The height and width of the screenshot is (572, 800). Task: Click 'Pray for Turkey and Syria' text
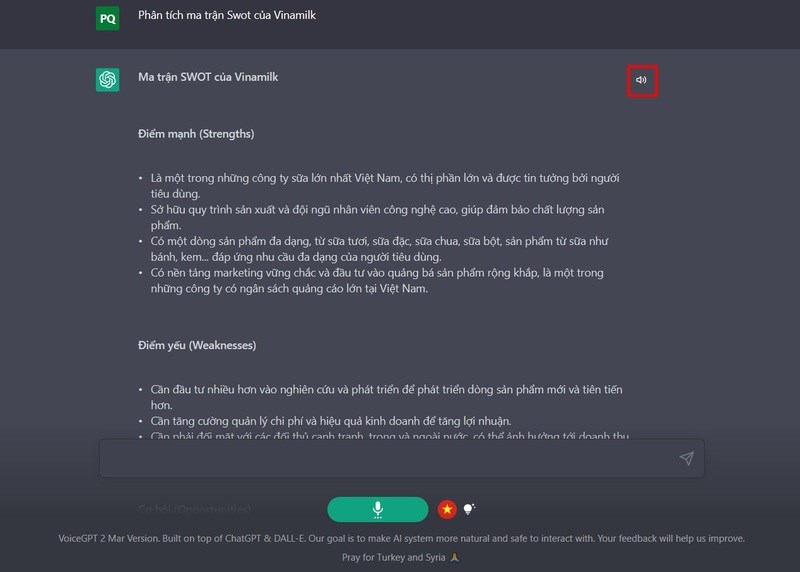click(393, 557)
